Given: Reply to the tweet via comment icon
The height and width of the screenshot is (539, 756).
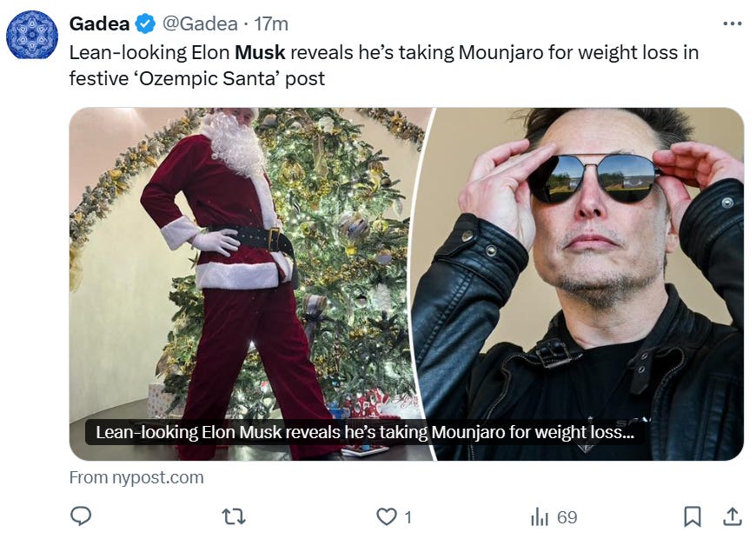Looking at the screenshot, I should click(81, 516).
